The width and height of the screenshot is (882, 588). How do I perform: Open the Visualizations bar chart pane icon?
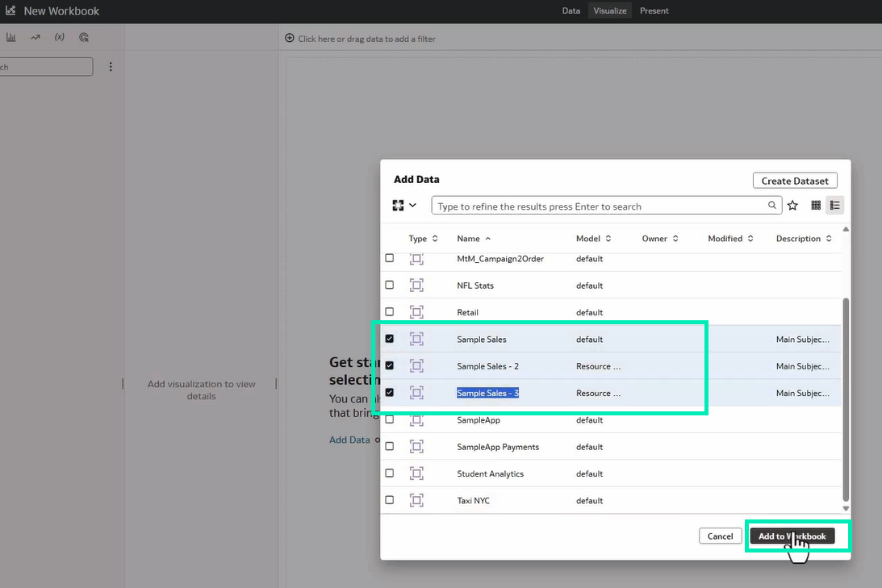(x=11, y=38)
